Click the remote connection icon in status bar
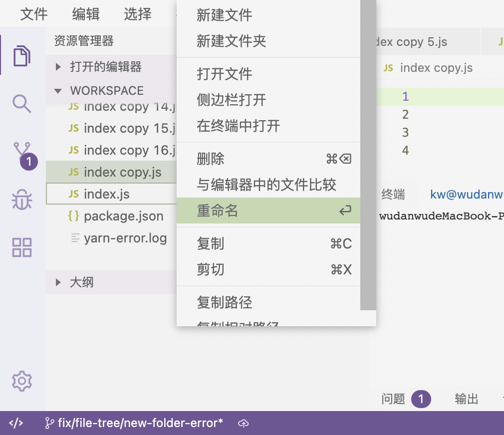This screenshot has width=504, height=435. pos(16,423)
